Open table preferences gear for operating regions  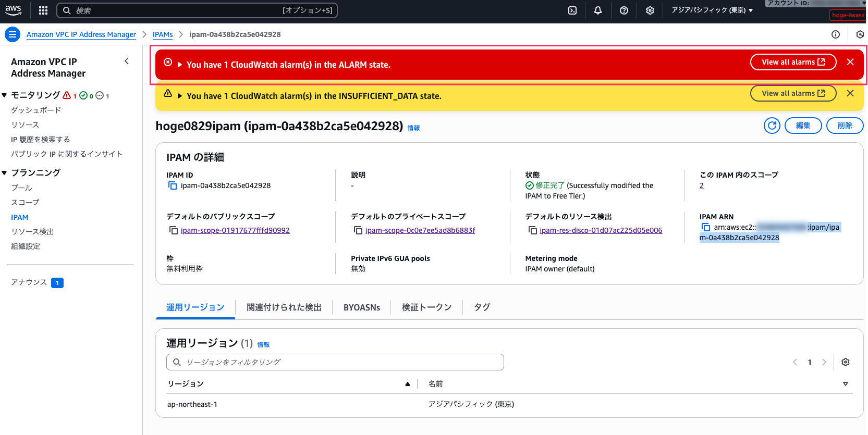[846, 362]
